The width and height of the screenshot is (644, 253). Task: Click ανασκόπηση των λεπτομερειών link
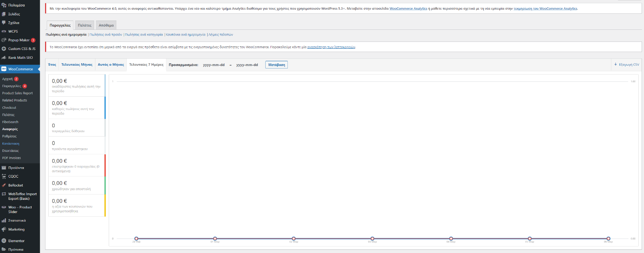331,47
